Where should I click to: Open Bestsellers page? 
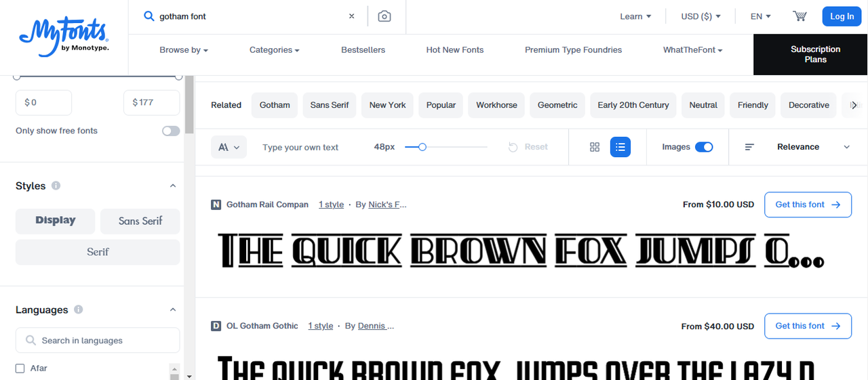pos(363,50)
